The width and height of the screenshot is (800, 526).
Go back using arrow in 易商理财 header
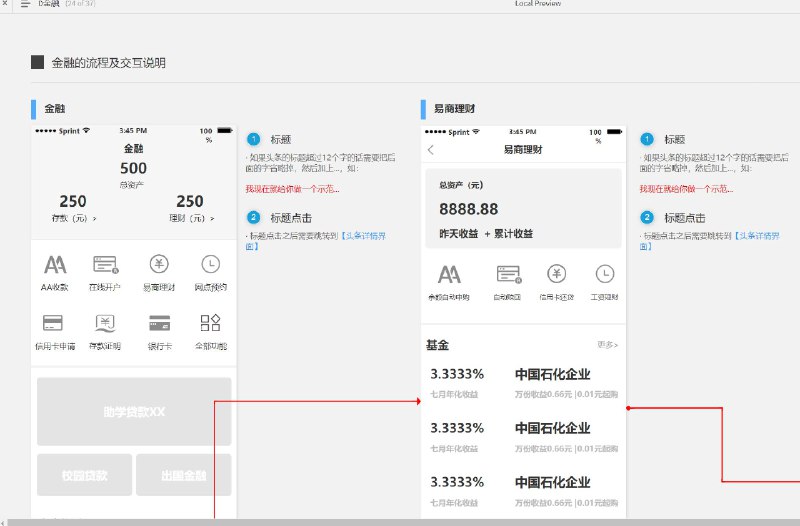pos(431,150)
